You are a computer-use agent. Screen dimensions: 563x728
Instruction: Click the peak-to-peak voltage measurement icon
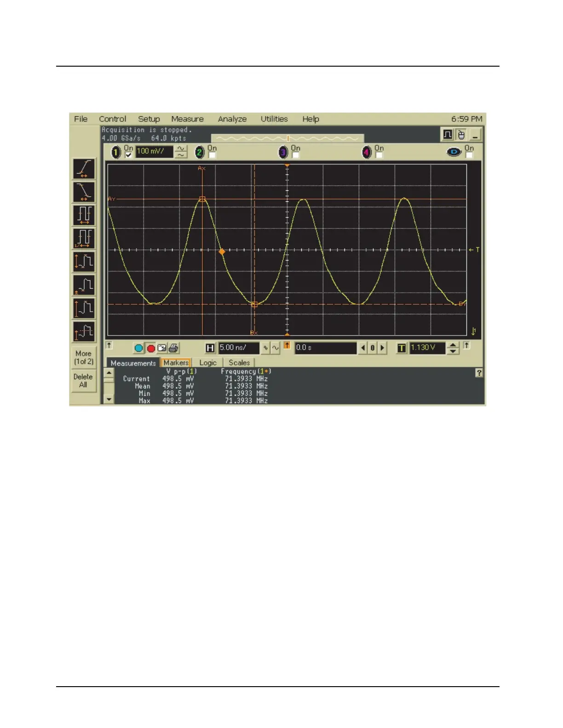click(84, 261)
